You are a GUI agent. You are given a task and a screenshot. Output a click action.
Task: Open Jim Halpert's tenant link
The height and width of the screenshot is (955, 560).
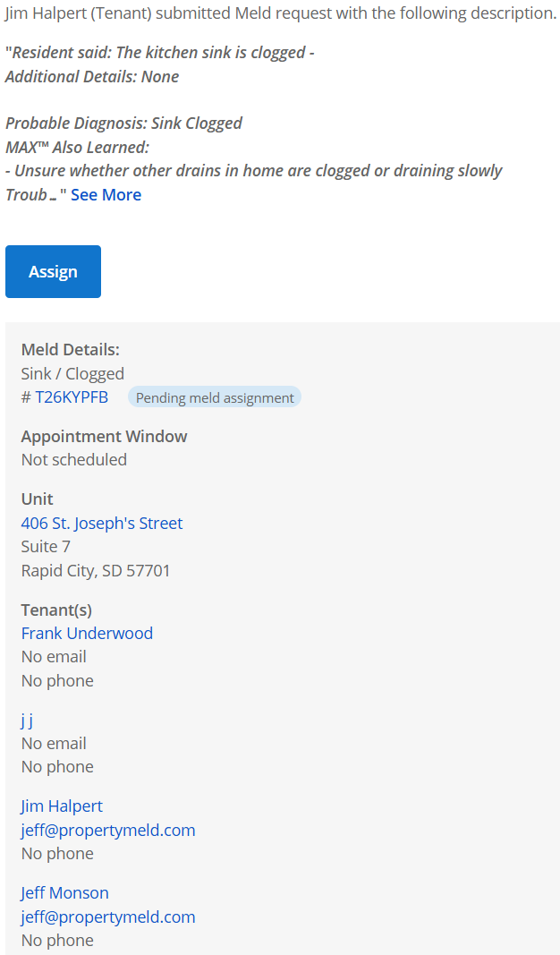(62, 806)
